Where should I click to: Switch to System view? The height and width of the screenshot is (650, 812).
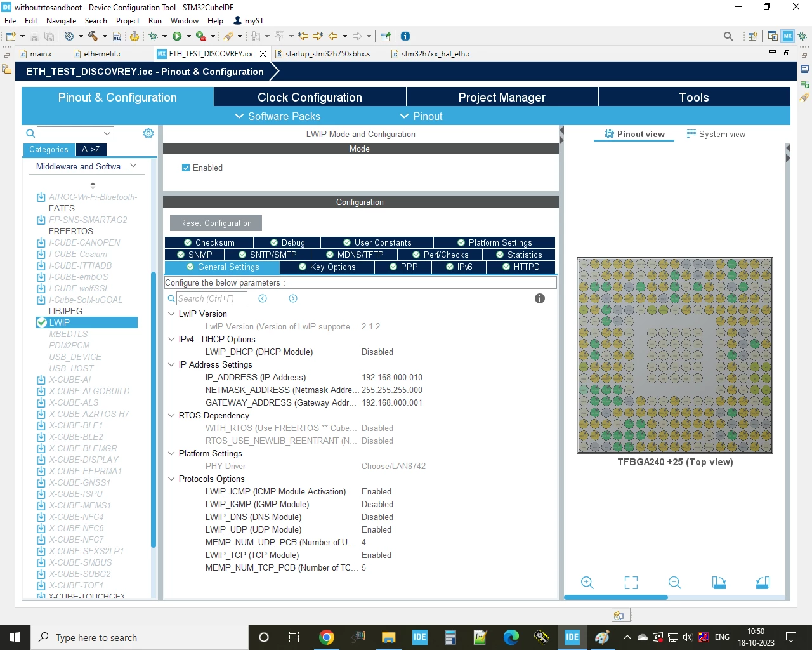tap(716, 134)
